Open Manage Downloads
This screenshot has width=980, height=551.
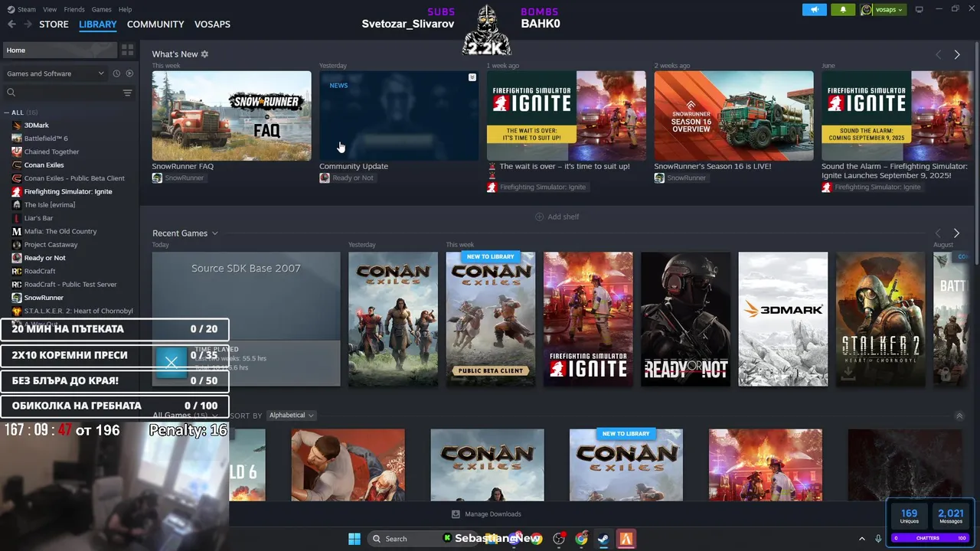pyautogui.click(x=486, y=514)
